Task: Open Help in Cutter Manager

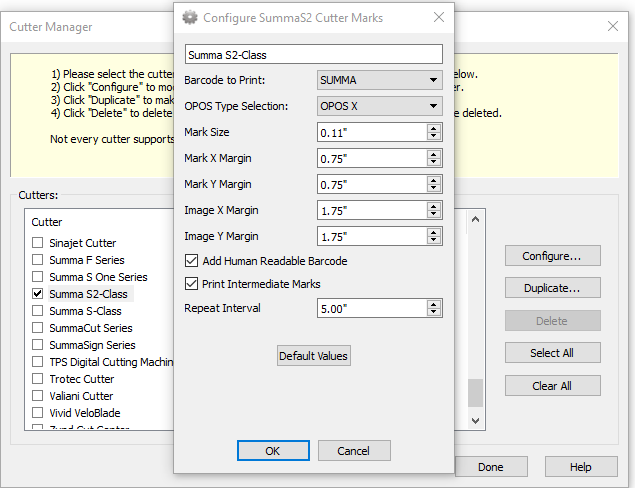Action: [581, 467]
